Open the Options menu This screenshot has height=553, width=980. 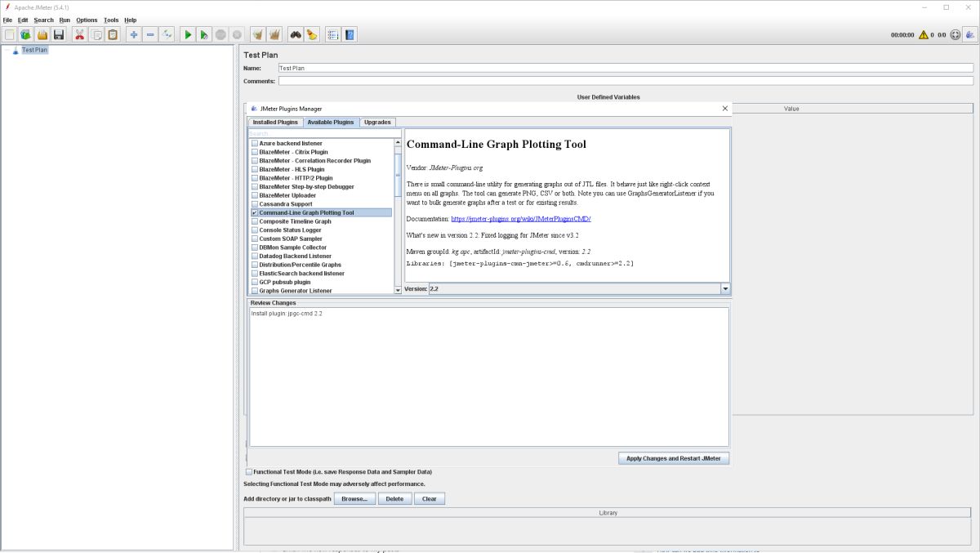coord(87,20)
